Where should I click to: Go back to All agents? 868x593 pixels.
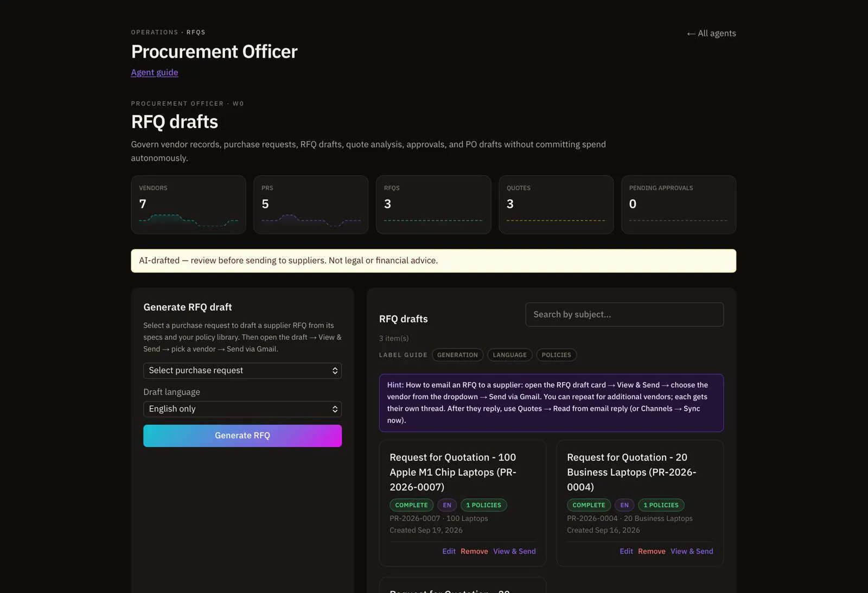pos(711,33)
